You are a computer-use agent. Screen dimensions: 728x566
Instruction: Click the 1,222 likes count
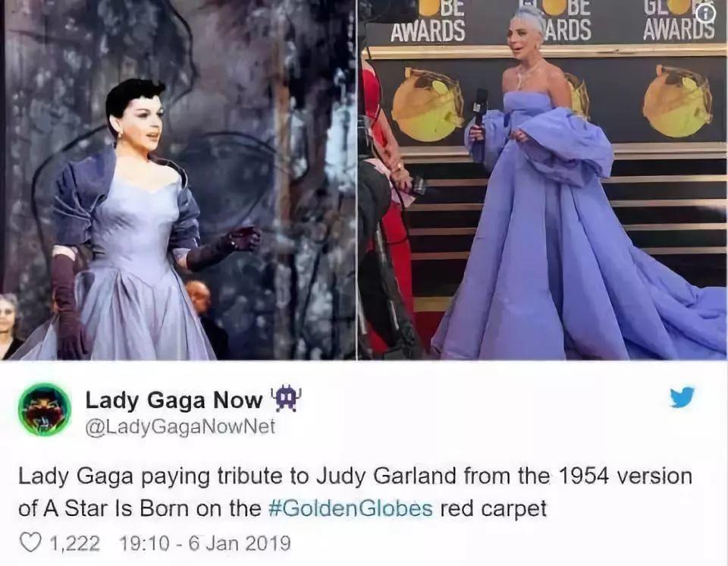[x=74, y=542]
